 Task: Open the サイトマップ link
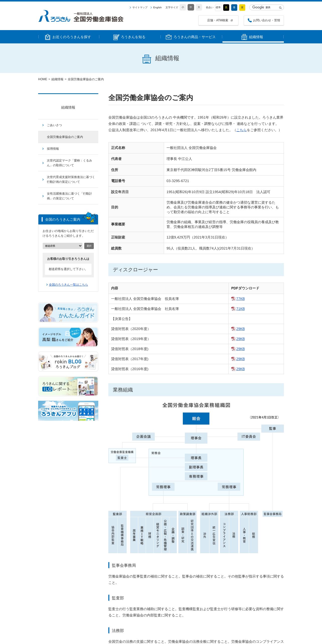pyautogui.click(x=140, y=8)
